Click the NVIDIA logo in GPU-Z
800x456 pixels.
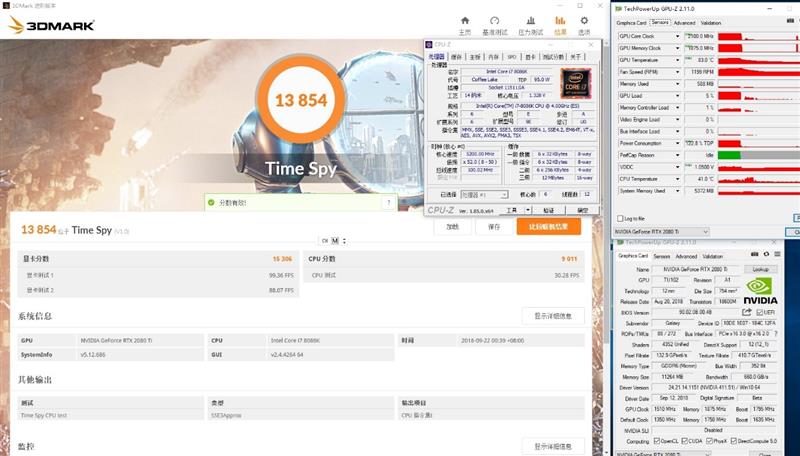[x=760, y=291]
